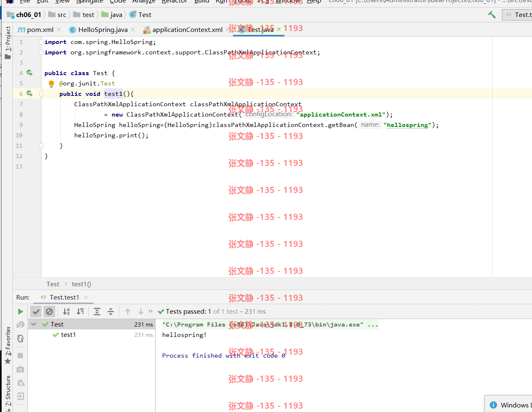This screenshot has width=532, height=412.
Task: Collapse the Test node in results tree
Action: pos(34,324)
